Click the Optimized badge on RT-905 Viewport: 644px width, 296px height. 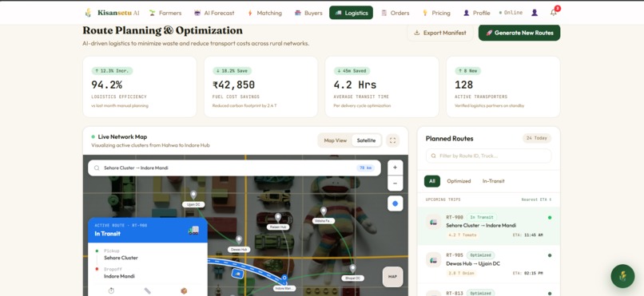pos(480,255)
